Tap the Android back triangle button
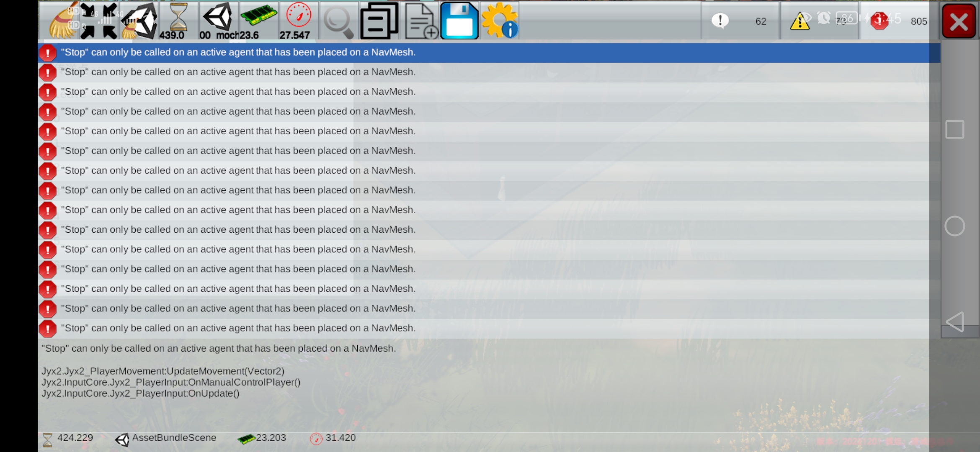The width and height of the screenshot is (980, 452). tap(954, 321)
